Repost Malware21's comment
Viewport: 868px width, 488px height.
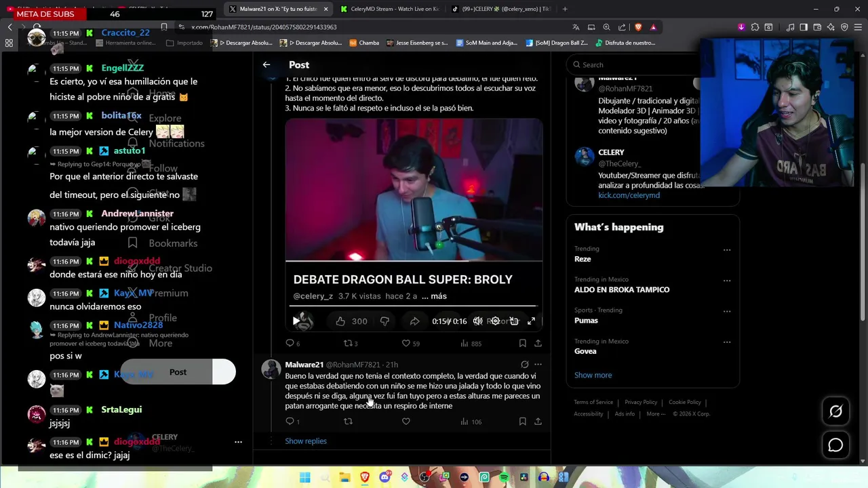pos(348,422)
